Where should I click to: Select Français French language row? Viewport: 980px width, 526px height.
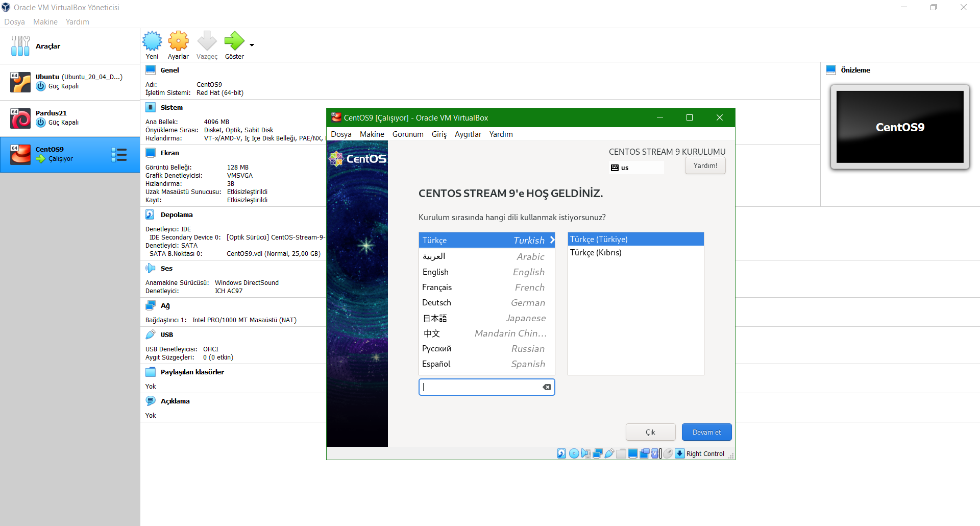(487, 287)
